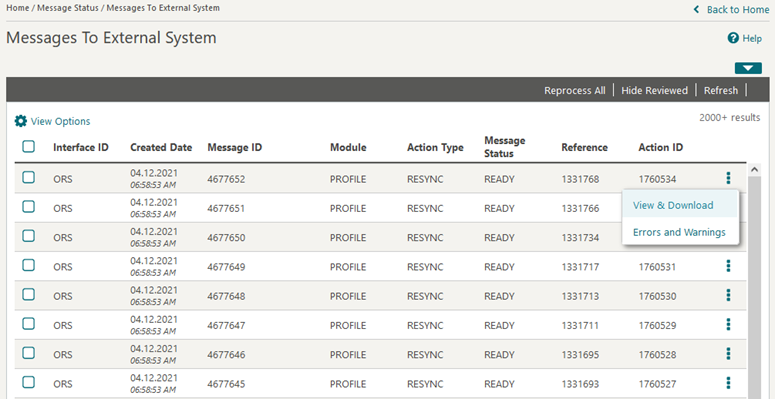Select checkbox for message 4677651
The width and height of the screenshot is (775, 399).
coord(29,207)
